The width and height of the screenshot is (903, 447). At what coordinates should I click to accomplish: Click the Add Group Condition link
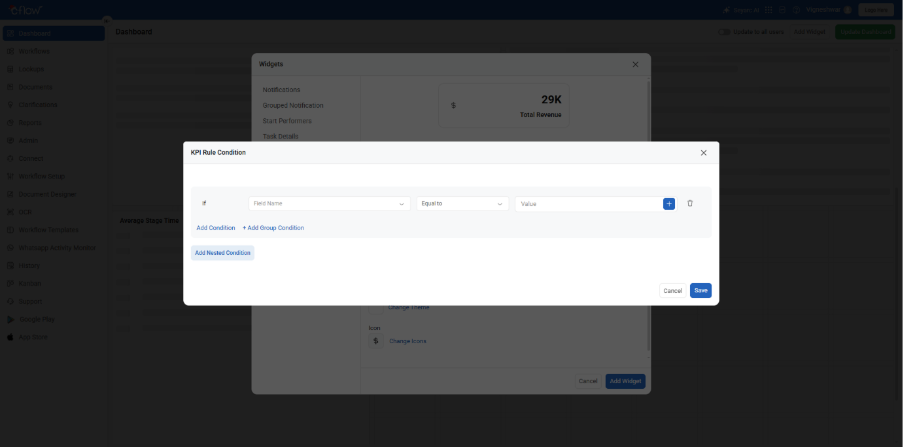273,228
